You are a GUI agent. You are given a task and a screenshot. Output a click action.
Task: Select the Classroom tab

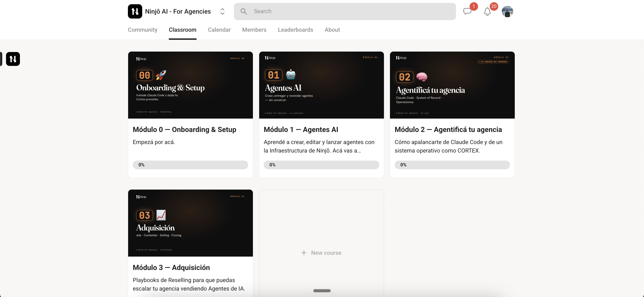[182, 30]
